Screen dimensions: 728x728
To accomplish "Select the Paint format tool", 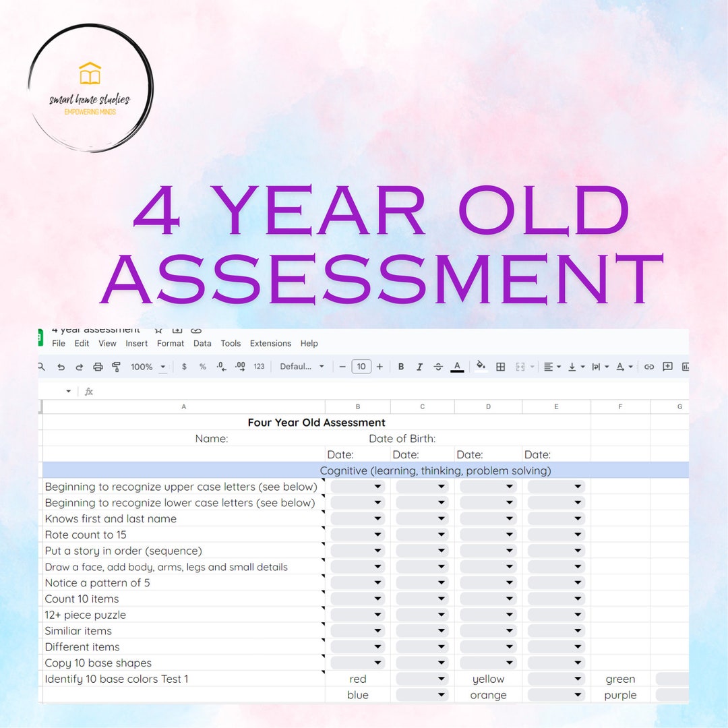I will [116, 366].
